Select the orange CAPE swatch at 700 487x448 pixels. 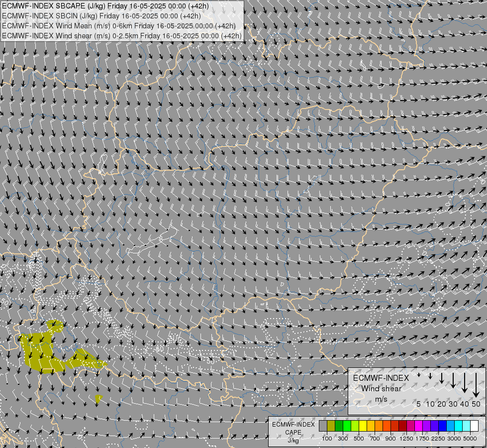click(x=379, y=426)
